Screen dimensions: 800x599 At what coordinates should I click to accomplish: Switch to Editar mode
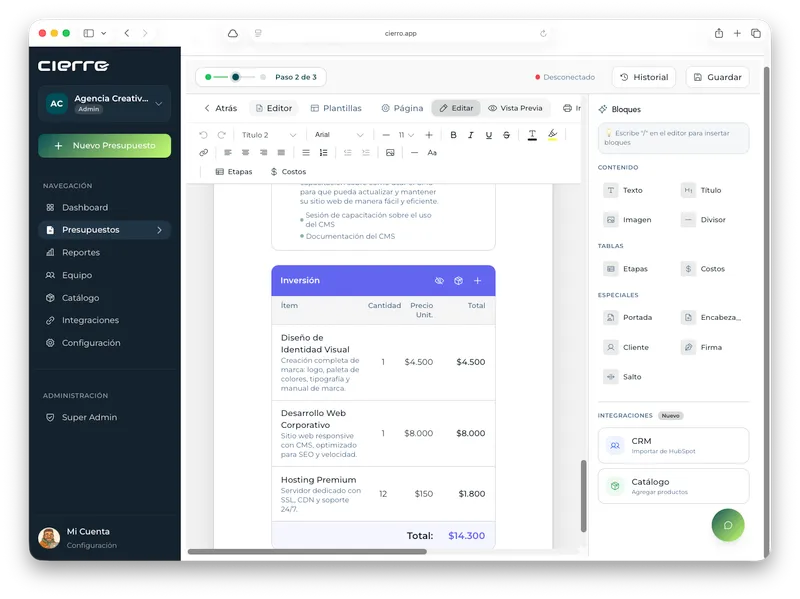tap(456, 108)
